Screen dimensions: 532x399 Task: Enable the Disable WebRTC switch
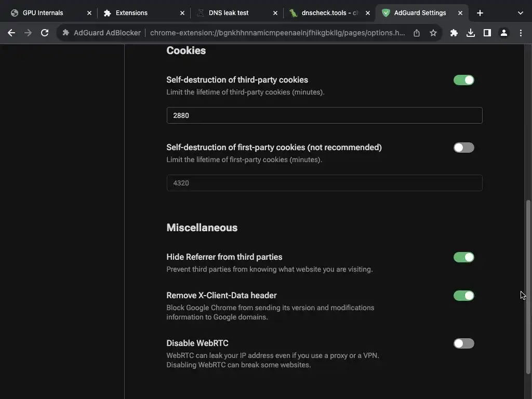[x=463, y=343]
